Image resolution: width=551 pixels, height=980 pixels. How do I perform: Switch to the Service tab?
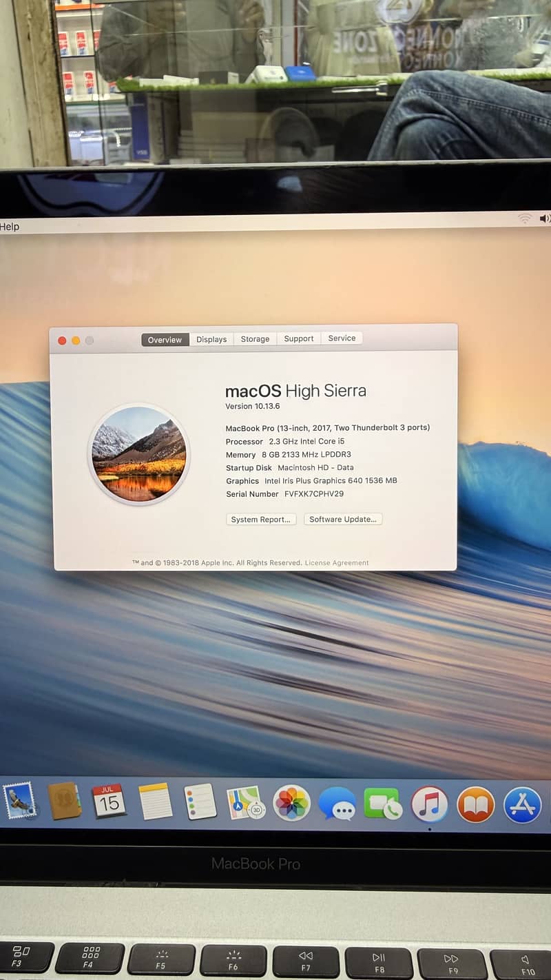[342, 338]
